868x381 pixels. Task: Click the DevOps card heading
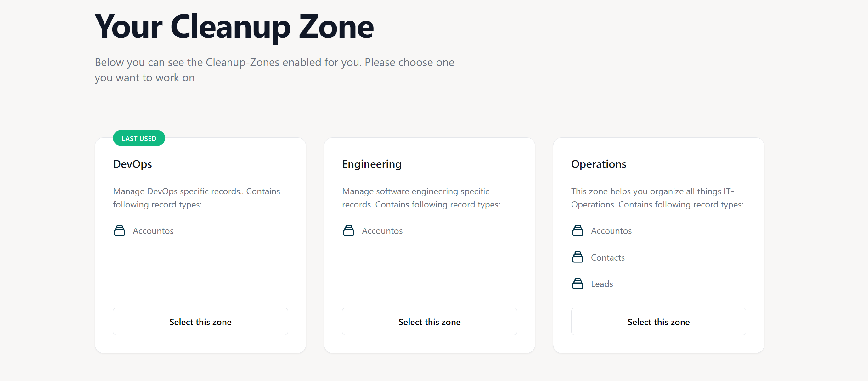point(132,164)
